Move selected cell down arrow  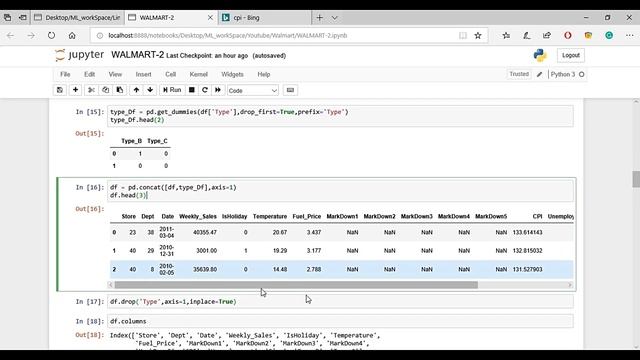[150, 90]
